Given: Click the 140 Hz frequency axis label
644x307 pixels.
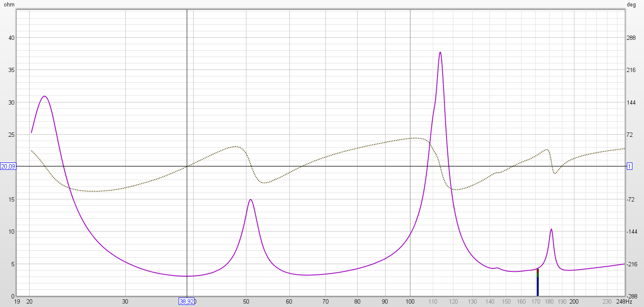Looking at the screenshot, I should click(x=490, y=301).
